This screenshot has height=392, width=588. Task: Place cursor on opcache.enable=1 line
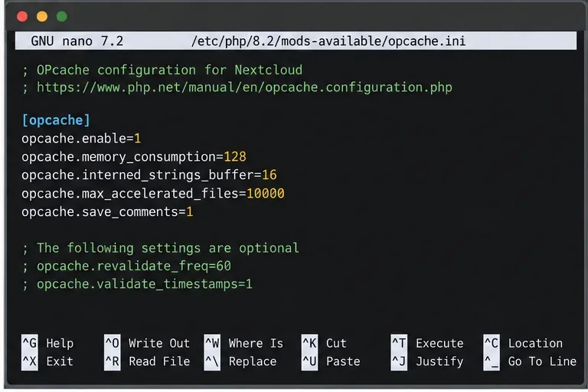tap(81, 139)
